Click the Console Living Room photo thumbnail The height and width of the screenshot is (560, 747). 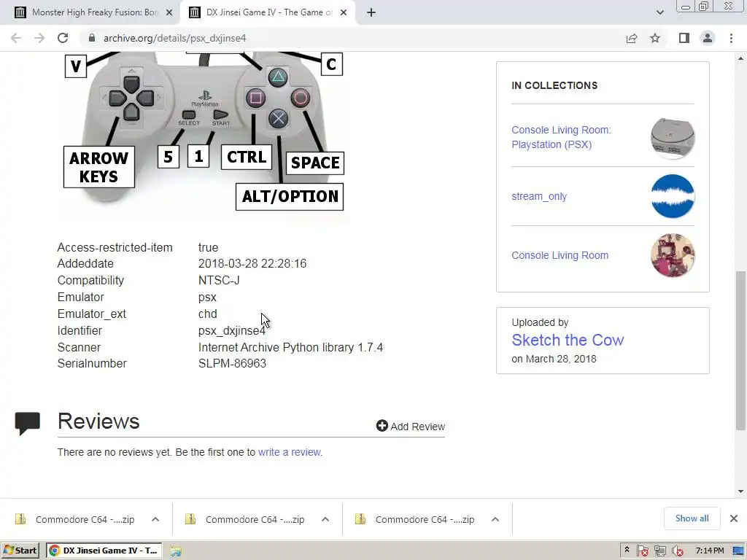[673, 255]
